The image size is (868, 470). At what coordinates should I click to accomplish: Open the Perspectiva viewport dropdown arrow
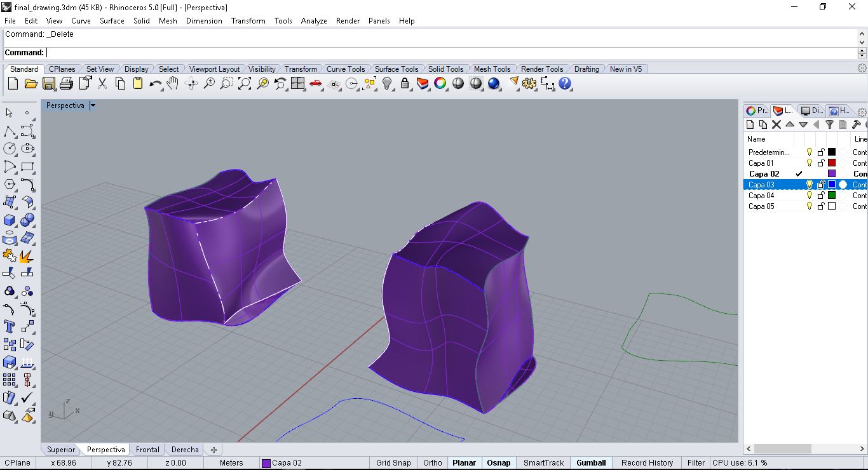pyautogui.click(x=92, y=106)
